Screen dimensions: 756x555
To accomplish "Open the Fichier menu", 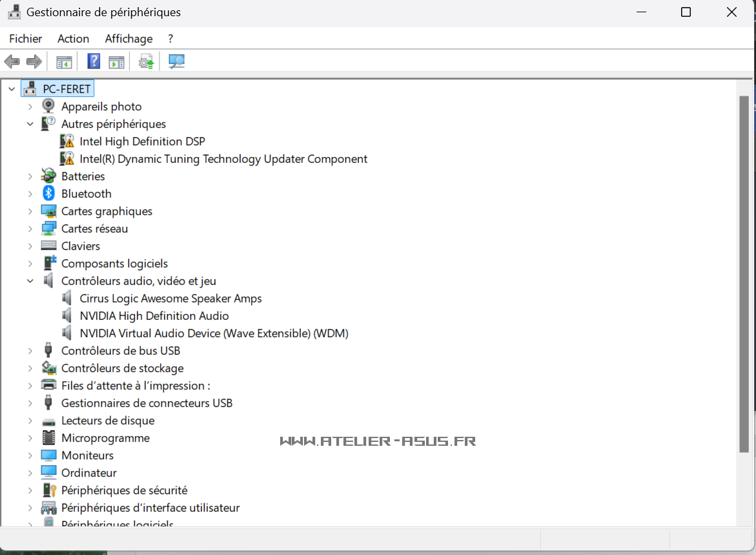I will click(x=26, y=39).
